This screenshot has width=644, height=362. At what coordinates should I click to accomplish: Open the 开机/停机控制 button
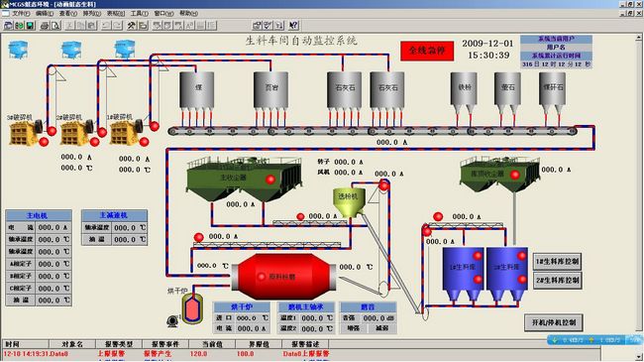[x=554, y=322]
